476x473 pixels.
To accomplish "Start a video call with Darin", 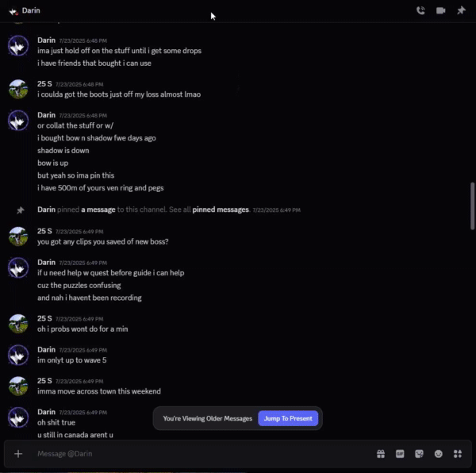I will (440, 11).
